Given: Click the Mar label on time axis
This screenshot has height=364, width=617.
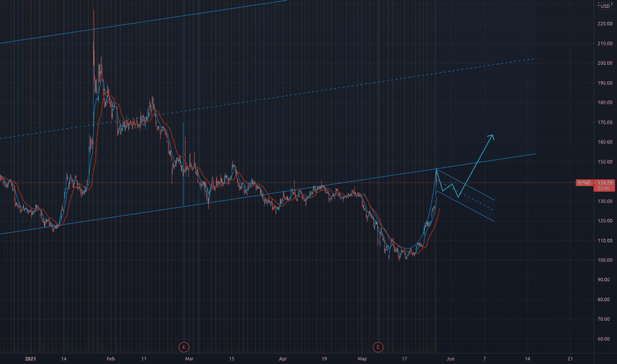Looking at the screenshot, I should point(189,359).
